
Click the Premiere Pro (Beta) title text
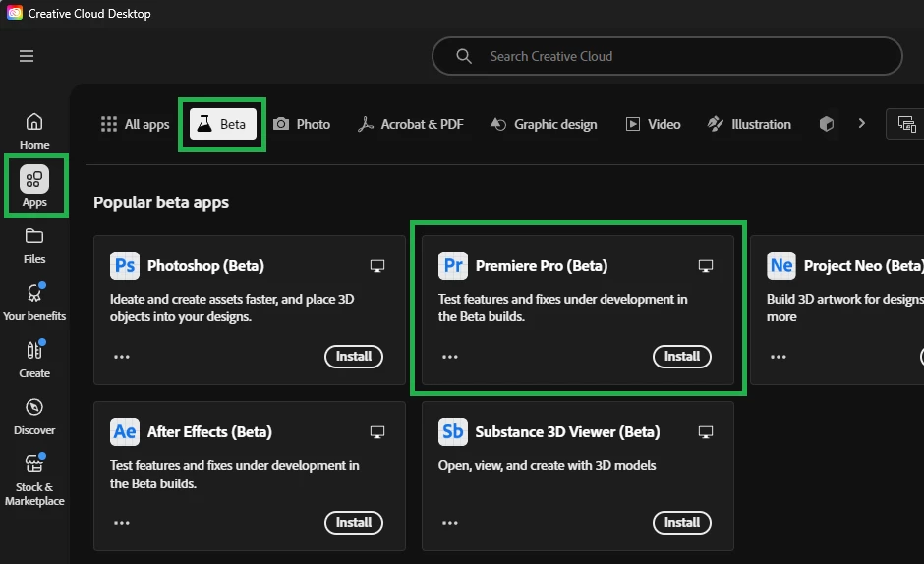click(542, 266)
